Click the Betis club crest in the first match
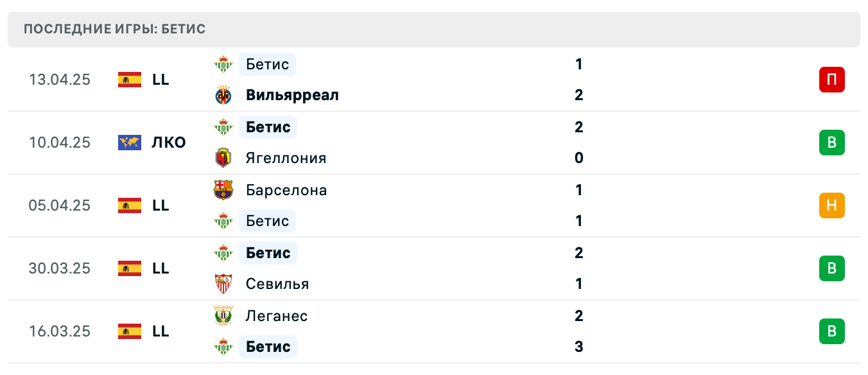 [x=223, y=64]
